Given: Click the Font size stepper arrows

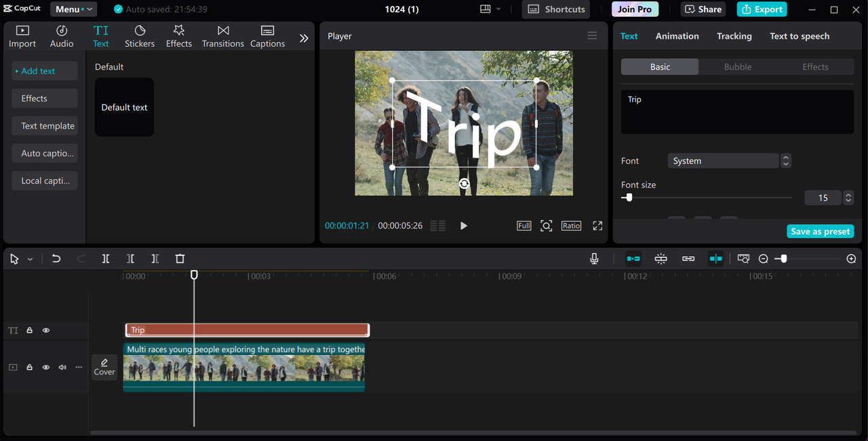Looking at the screenshot, I should [x=848, y=198].
